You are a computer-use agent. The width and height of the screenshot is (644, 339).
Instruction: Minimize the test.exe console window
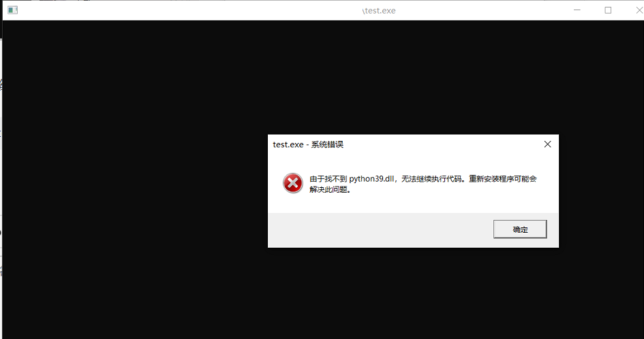(x=577, y=10)
